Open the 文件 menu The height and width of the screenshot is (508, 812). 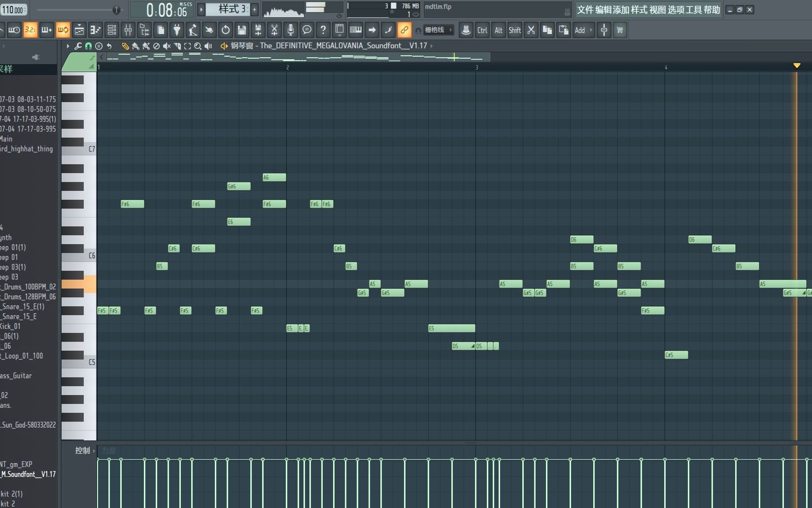585,10
